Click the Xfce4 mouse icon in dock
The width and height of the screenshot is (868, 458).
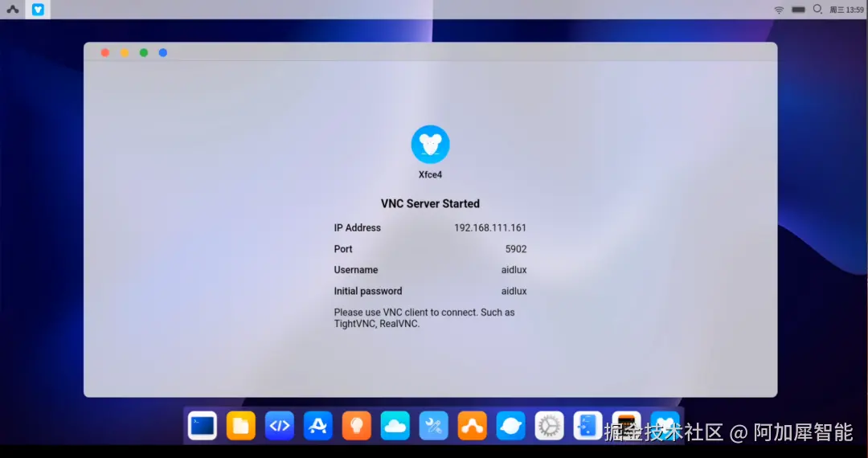click(665, 426)
